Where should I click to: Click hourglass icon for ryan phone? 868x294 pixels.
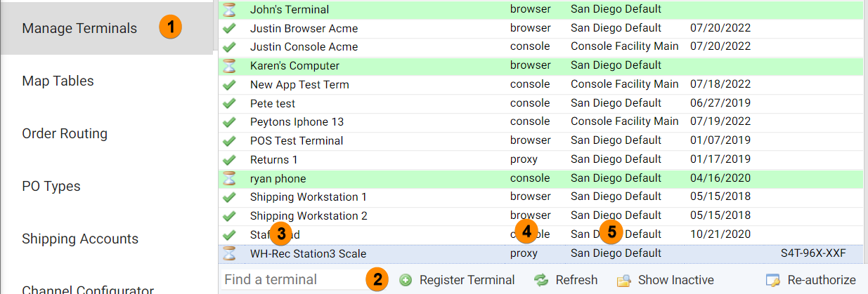[x=229, y=179]
